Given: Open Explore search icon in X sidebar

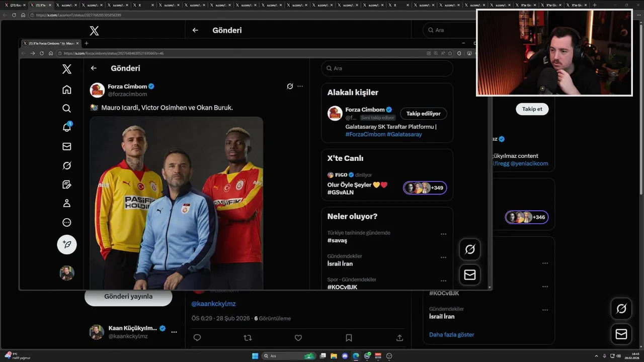Looking at the screenshot, I should click(x=66, y=109).
